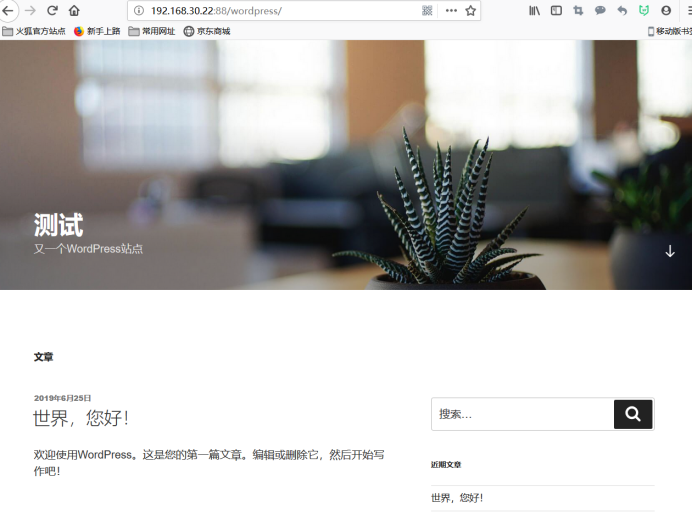Click the 又一个WordPress站点 tagline text
The height and width of the screenshot is (525, 692).
pos(88,249)
